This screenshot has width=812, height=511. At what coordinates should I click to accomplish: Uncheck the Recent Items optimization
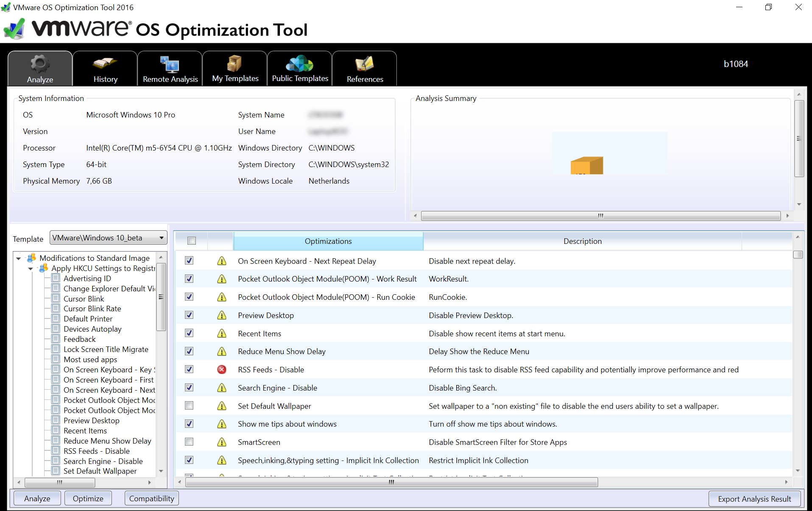pos(189,333)
